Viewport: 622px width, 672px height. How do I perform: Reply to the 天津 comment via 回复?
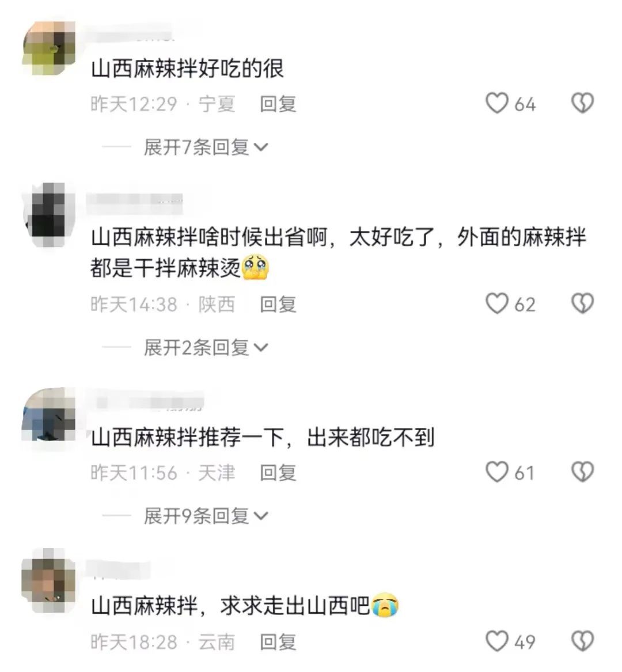click(278, 473)
